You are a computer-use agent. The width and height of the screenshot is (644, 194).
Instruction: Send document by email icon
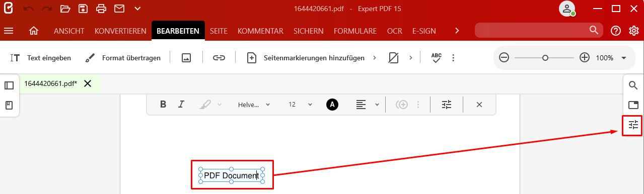(119, 9)
